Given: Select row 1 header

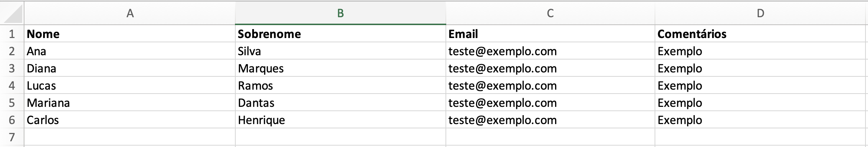Looking at the screenshot, I should pos(12,34).
